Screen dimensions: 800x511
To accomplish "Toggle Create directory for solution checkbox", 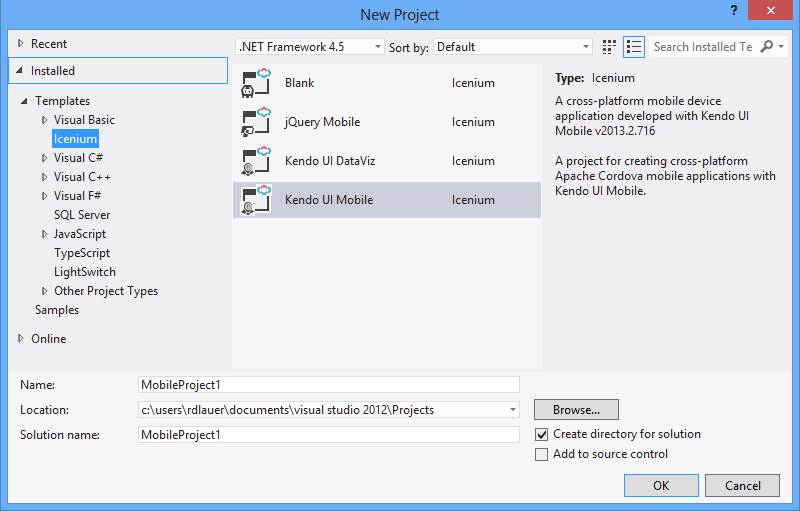I will pyautogui.click(x=541, y=435).
